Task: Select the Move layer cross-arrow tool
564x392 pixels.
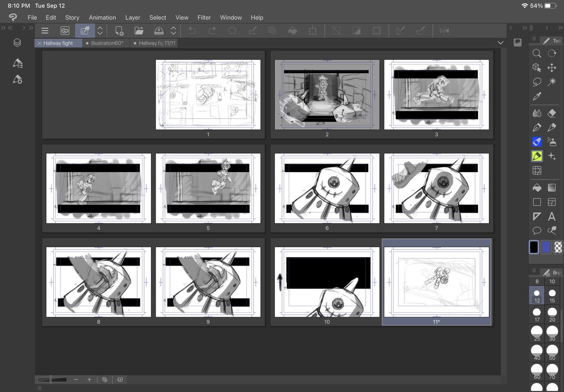Action: [552, 68]
